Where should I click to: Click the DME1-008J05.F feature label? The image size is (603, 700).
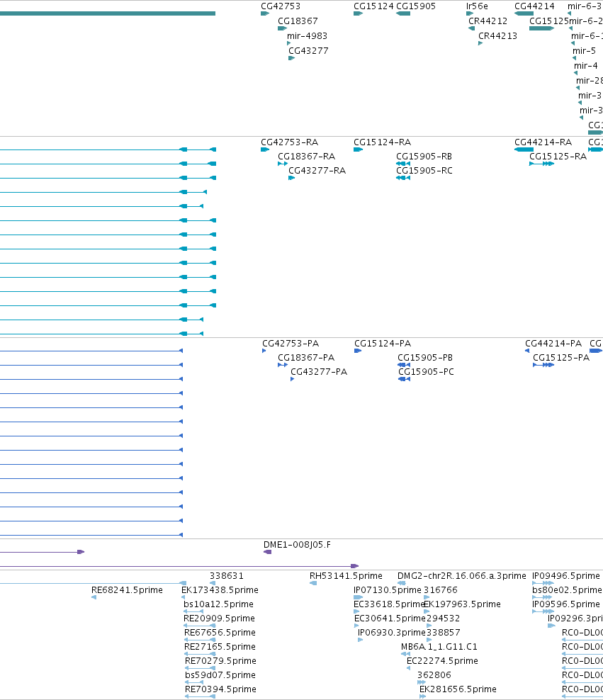click(x=298, y=545)
